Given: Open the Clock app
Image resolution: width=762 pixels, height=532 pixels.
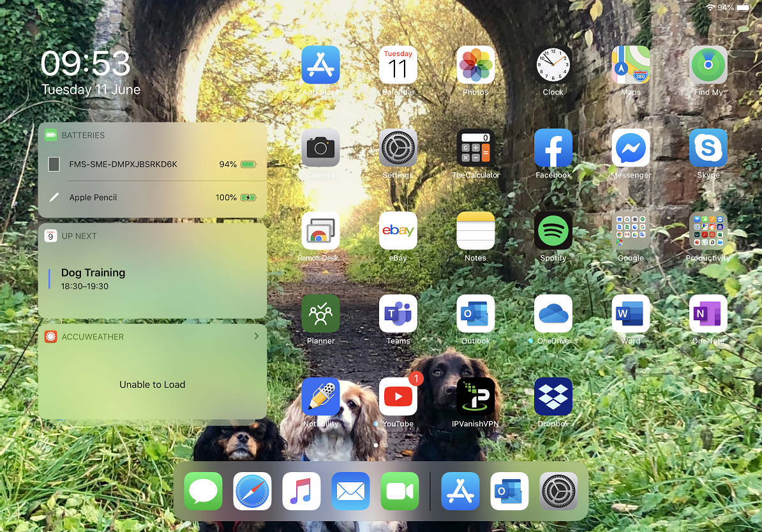Looking at the screenshot, I should point(553,64).
